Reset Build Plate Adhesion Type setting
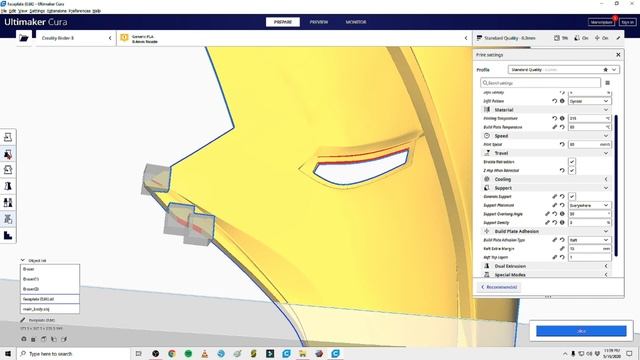640x360 pixels. [562, 240]
